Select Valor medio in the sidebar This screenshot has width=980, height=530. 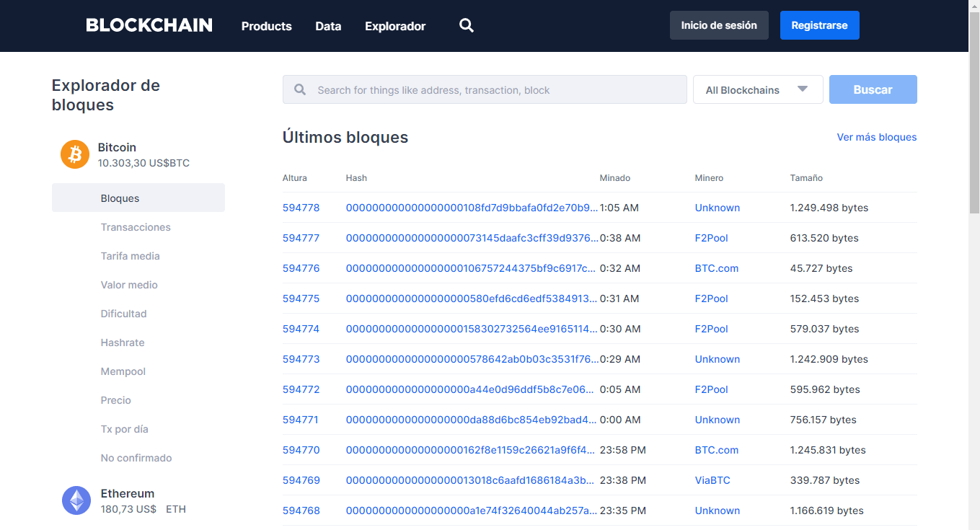(129, 285)
